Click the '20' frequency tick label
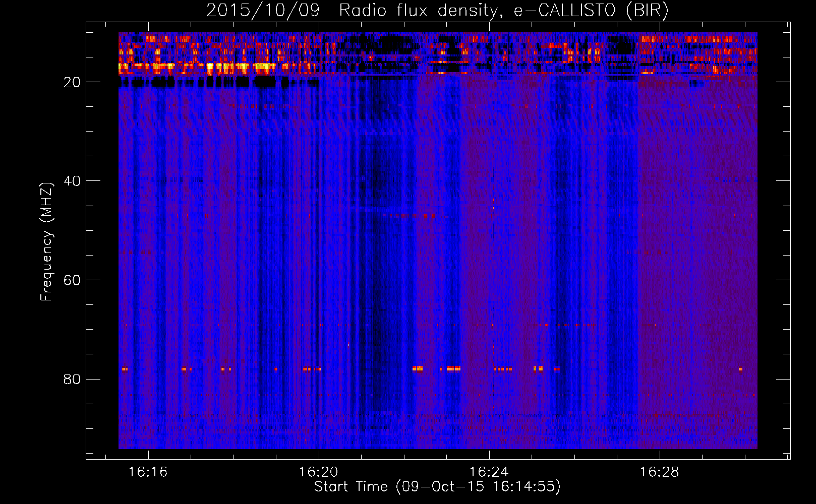 click(x=72, y=82)
